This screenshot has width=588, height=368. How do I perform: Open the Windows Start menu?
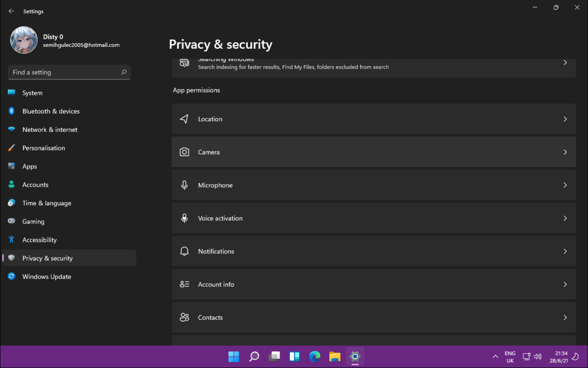234,356
